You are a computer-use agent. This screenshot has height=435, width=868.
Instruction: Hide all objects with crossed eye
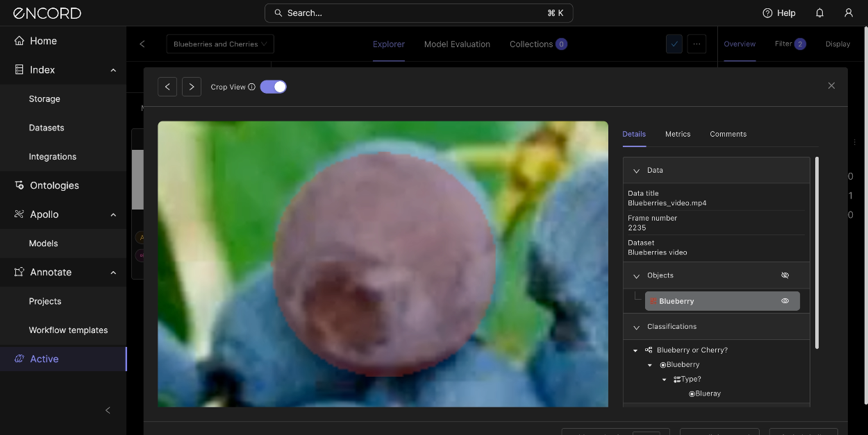[785, 275]
